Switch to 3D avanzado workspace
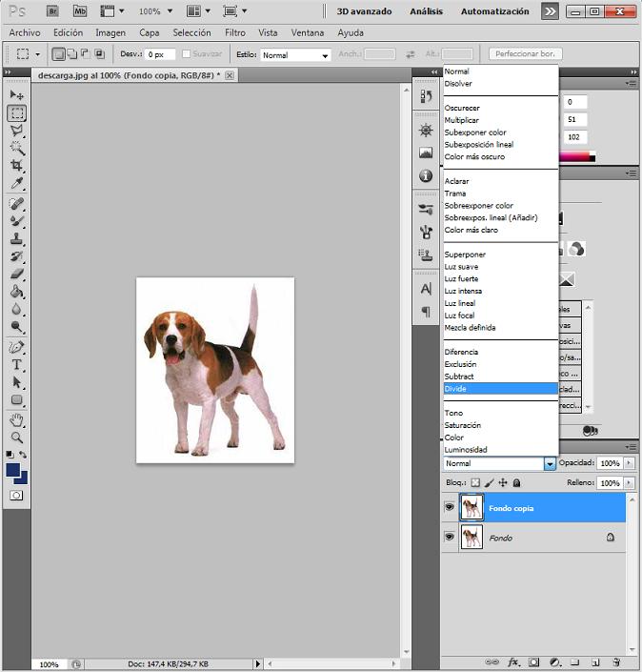 [x=364, y=11]
